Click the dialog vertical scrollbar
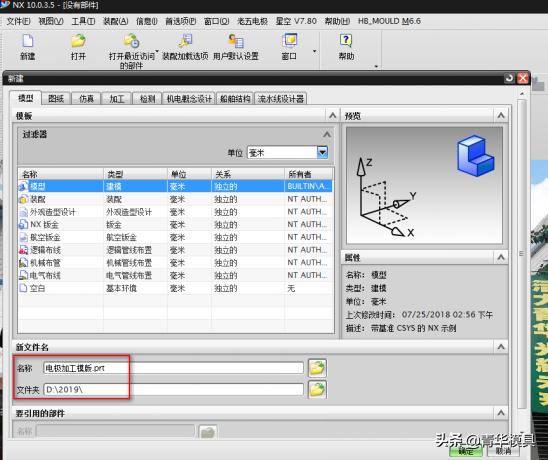The width and height of the screenshot is (548, 460). coord(521,254)
